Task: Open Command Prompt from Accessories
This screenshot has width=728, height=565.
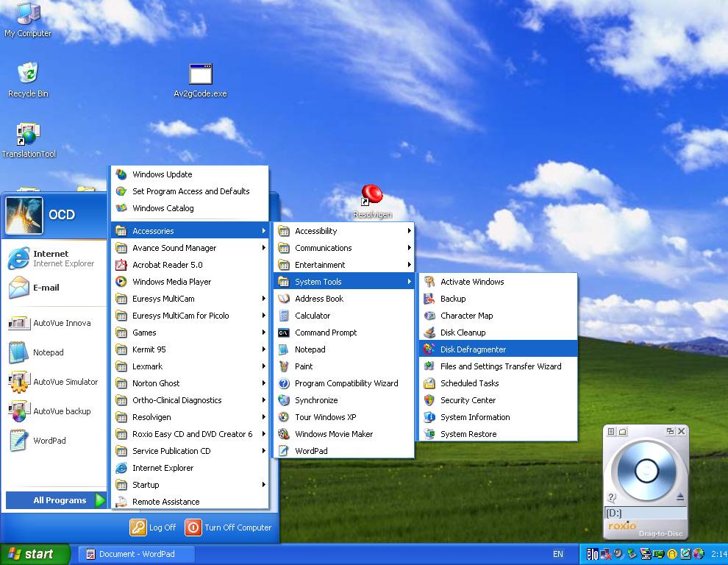Action: [344, 333]
